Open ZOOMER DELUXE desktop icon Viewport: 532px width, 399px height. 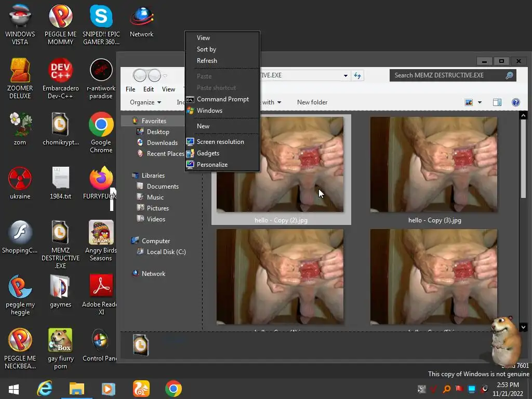[20, 78]
